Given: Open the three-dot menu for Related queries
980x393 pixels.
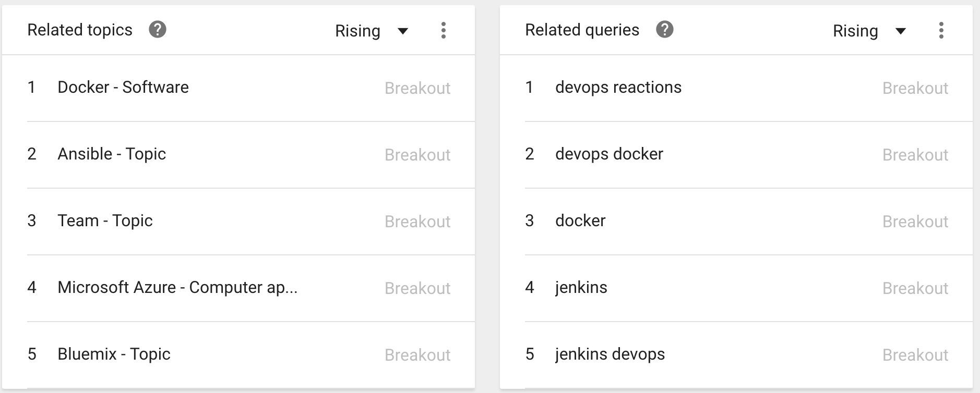Looking at the screenshot, I should [x=941, y=30].
